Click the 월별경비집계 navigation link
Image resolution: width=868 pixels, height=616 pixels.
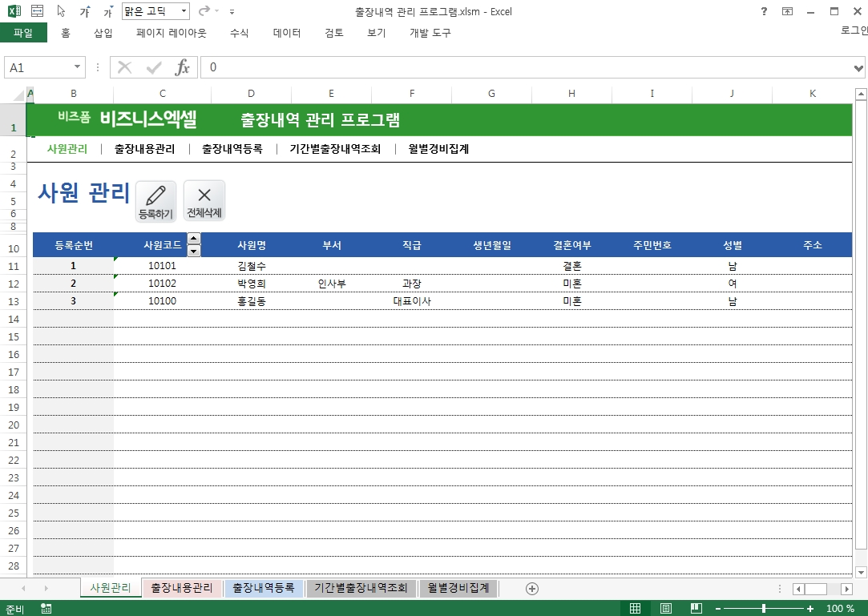coord(438,148)
